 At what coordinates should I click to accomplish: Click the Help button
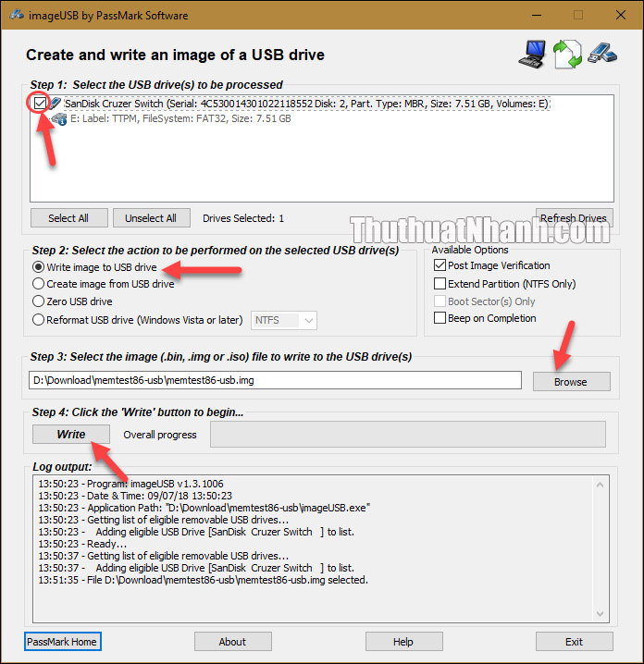tap(404, 642)
